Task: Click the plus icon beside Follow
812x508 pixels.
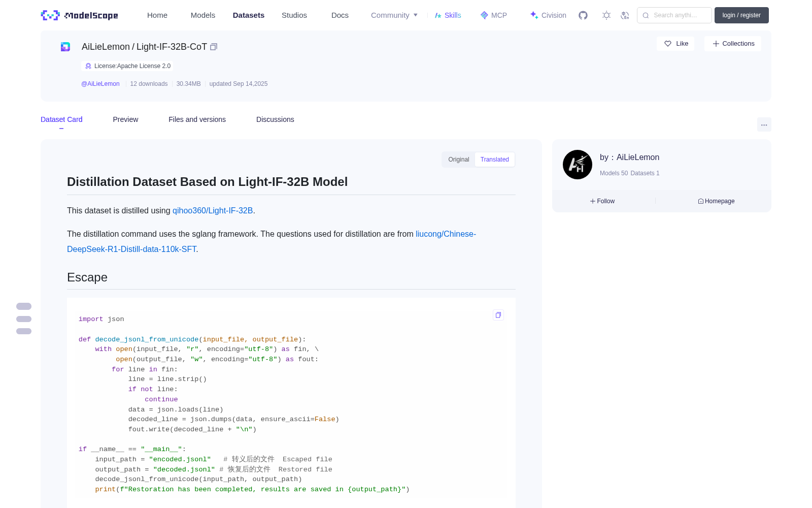Action: (x=593, y=201)
